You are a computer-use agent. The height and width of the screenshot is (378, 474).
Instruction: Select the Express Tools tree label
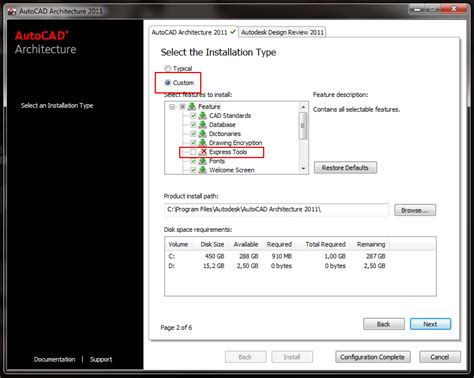[x=228, y=152]
